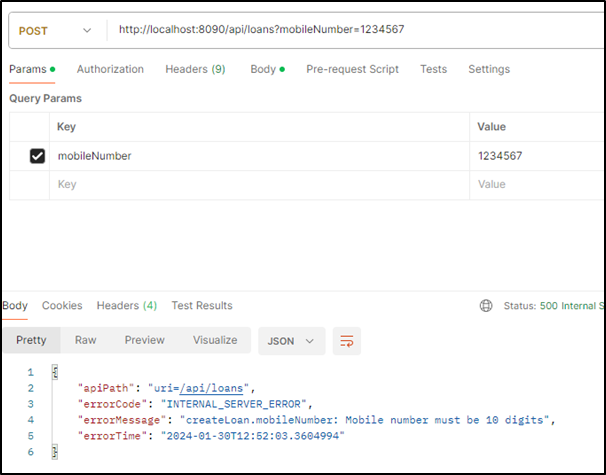This screenshot has height=475, width=606.
Task: Switch to the Tests tab
Action: 433,69
